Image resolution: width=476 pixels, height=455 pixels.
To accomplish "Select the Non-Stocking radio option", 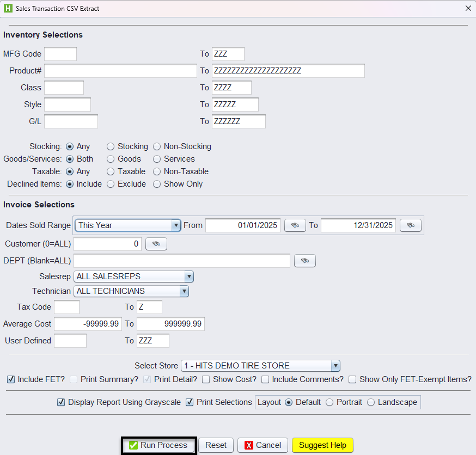I will click(157, 146).
